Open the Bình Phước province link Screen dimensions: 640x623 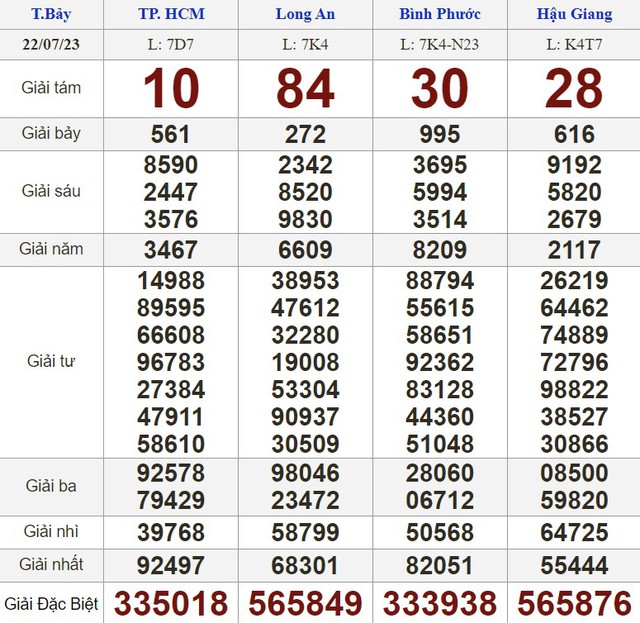440,14
